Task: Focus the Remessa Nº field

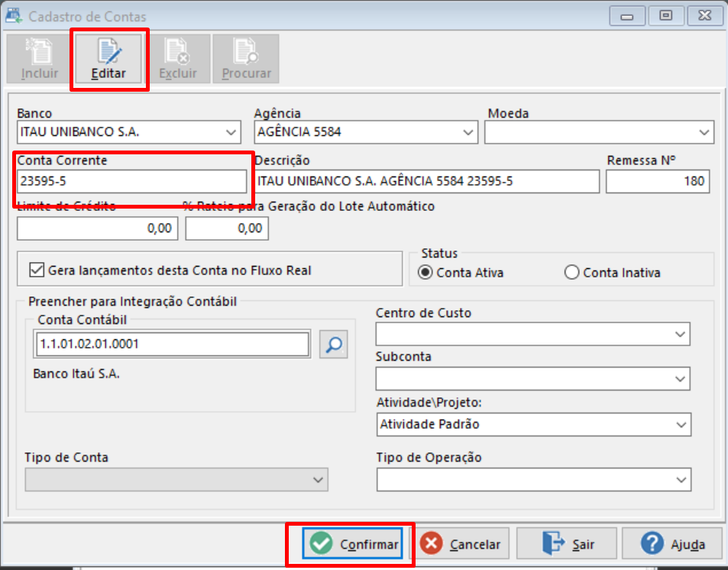Action: (x=658, y=181)
